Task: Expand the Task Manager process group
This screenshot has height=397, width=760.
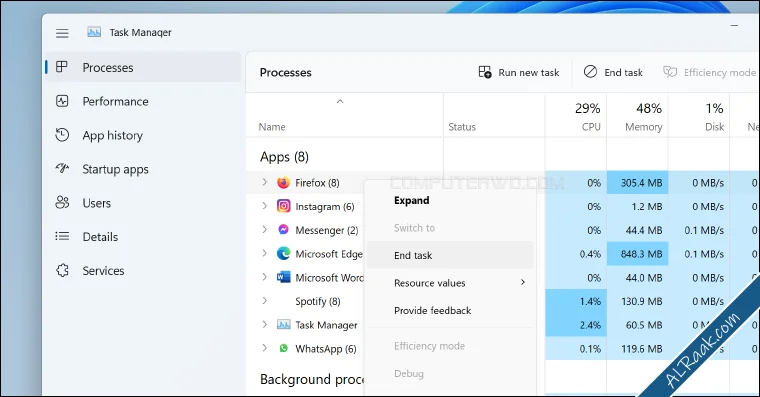Action: click(264, 325)
